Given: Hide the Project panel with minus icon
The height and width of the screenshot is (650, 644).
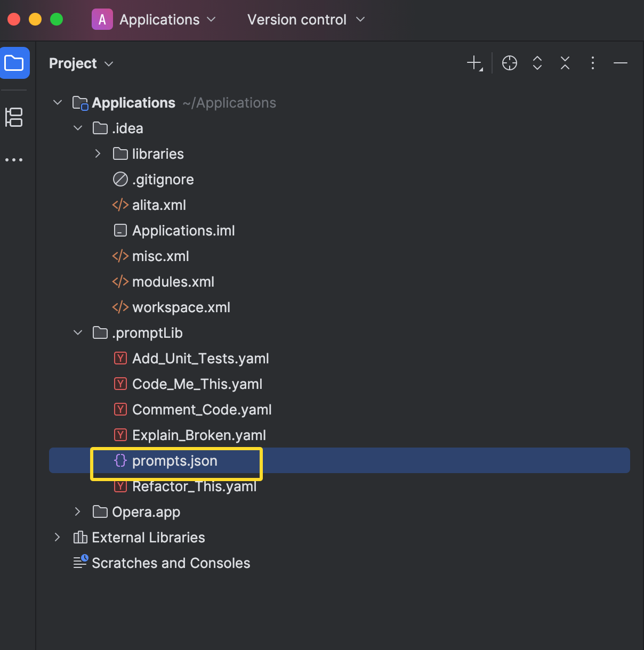Looking at the screenshot, I should 621,63.
